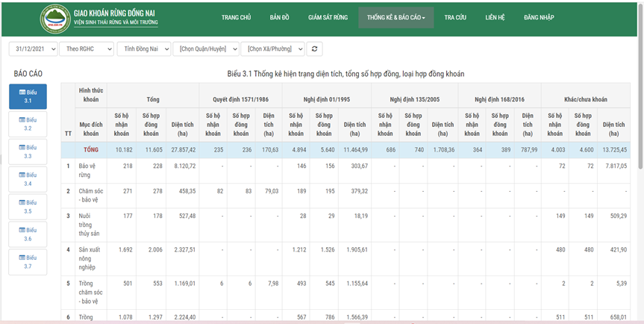Expand the Thống kê & Báo cáo menu
This screenshot has width=644, height=324.
[x=396, y=18]
